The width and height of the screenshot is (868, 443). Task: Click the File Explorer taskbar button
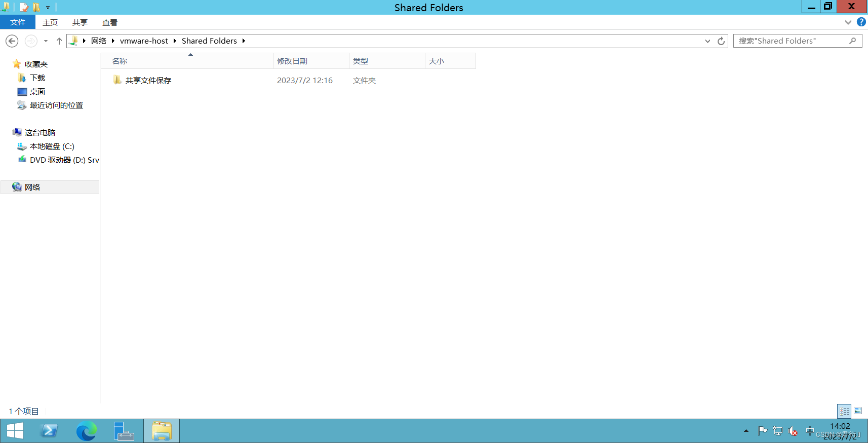(162, 431)
